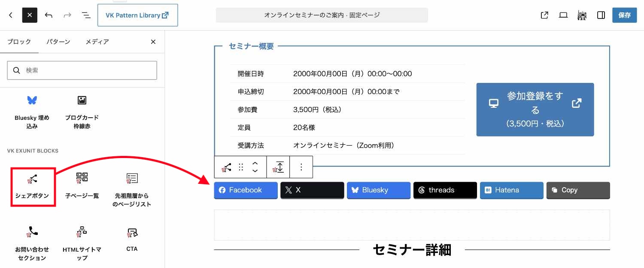Click external link icon on registration button
This screenshot has height=268, width=644.
[x=577, y=104]
